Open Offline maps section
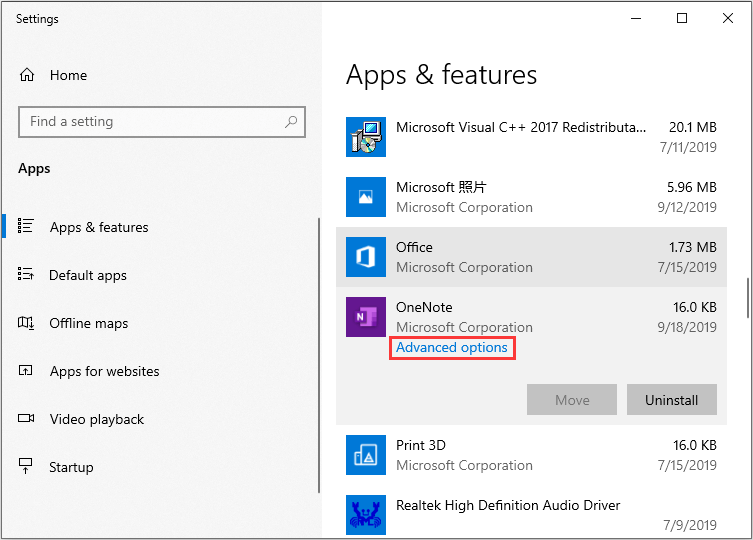The height and width of the screenshot is (540, 753). [89, 323]
